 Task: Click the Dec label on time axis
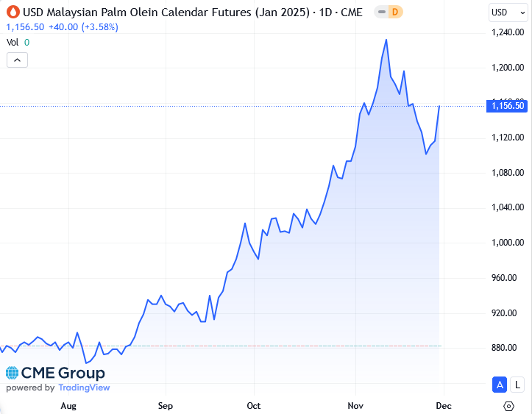(x=444, y=405)
